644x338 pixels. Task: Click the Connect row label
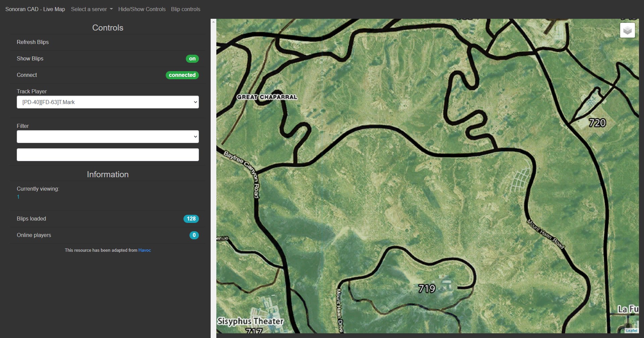pos(27,75)
